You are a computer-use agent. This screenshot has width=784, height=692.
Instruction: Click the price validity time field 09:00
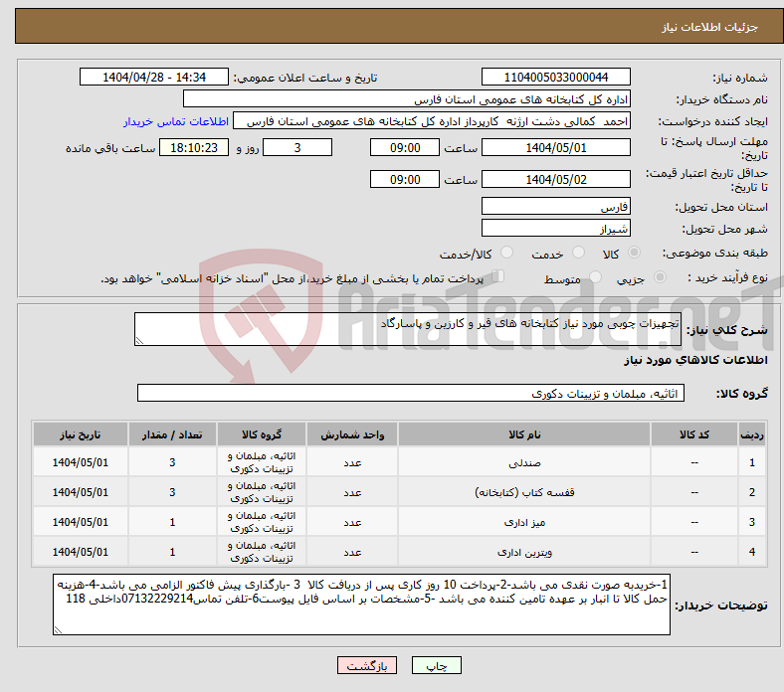(405, 179)
